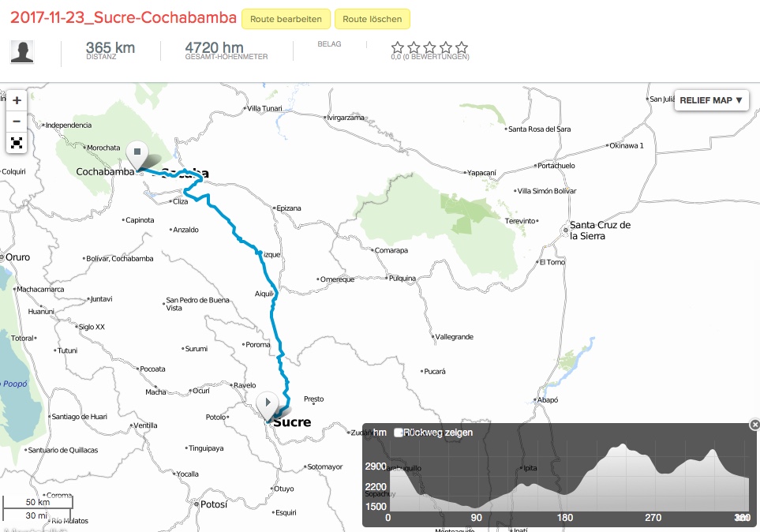Toggle fullscreen map view
This screenshot has width=760, height=532.
[x=17, y=143]
